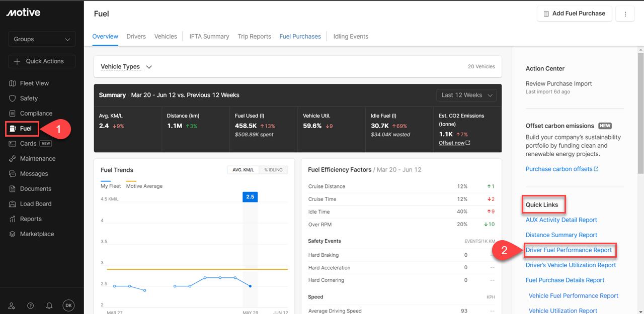Screen dimensions: 644x314
Task: Click the "Hard Braking" row label
Action: click(324, 255)
